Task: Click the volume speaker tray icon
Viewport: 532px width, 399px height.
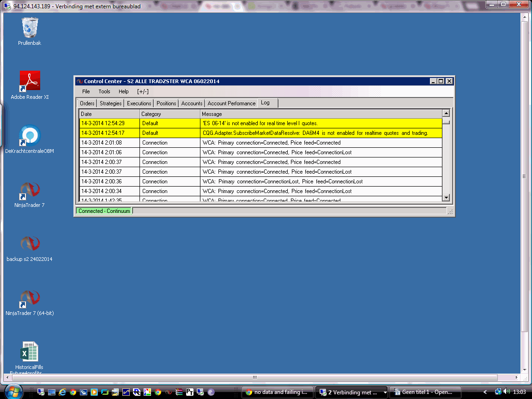Action: 507,392
